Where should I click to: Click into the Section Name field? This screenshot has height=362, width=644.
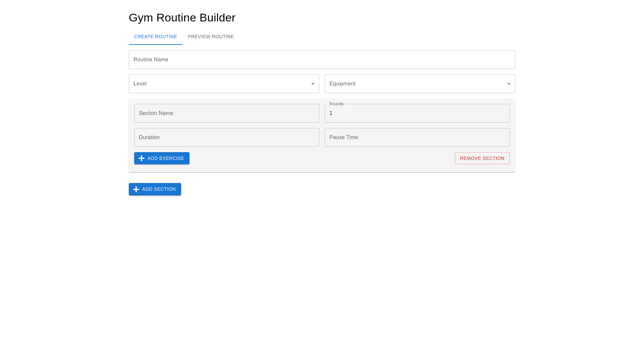pyautogui.click(x=226, y=113)
